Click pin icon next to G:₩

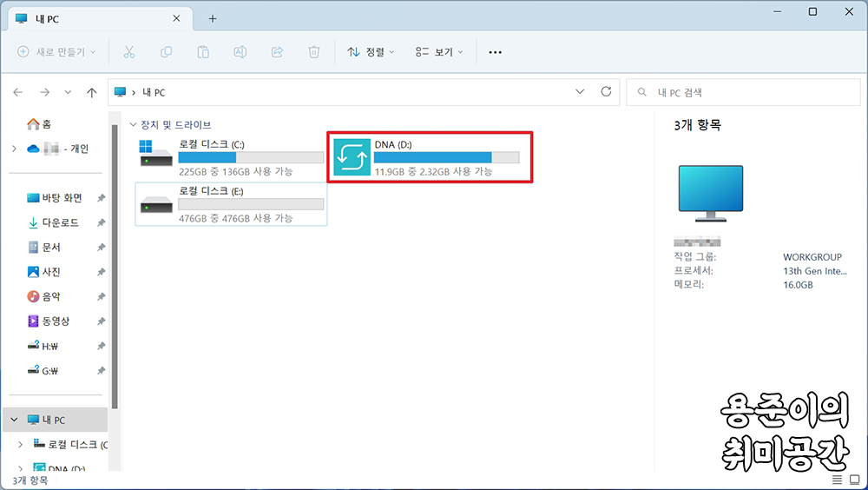click(x=101, y=371)
